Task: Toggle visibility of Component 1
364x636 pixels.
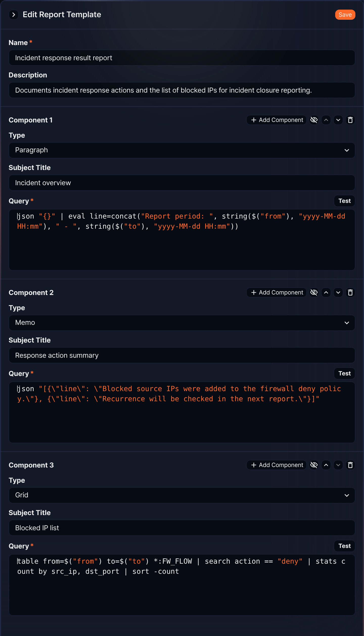Action: click(x=314, y=120)
